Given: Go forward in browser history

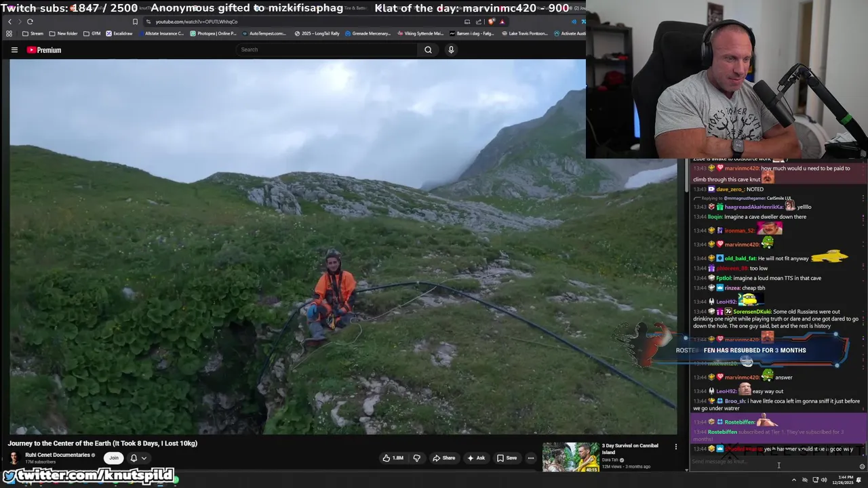Looking at the screenshot, I should click(20, 22).
